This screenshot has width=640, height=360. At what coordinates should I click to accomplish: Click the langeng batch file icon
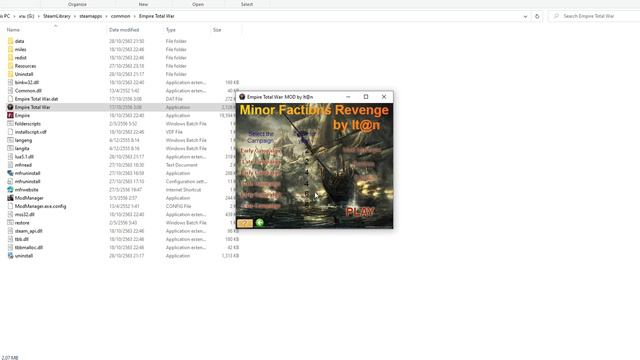click(10, 140)
